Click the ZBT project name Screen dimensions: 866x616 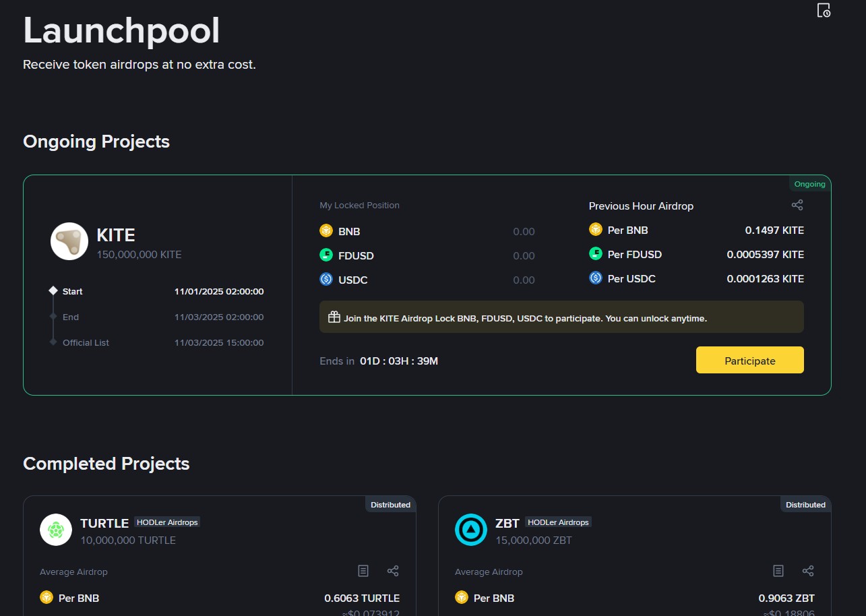(507, 523)
